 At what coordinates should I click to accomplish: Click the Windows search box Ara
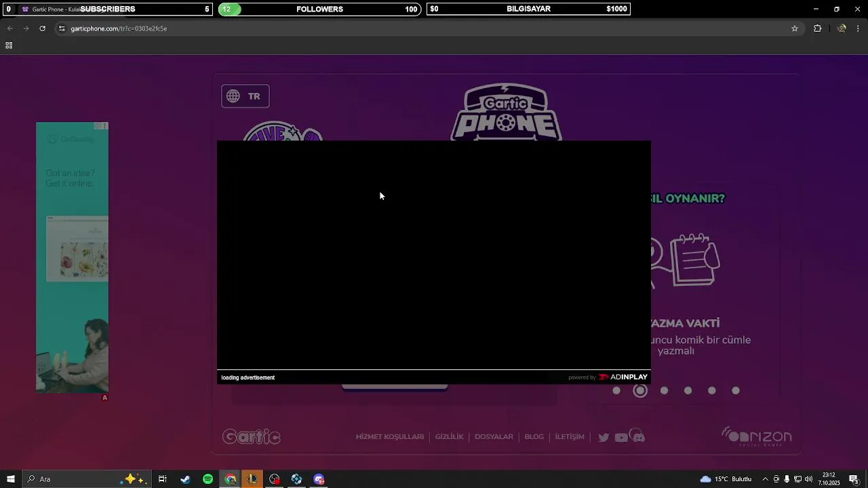point(87,479)
